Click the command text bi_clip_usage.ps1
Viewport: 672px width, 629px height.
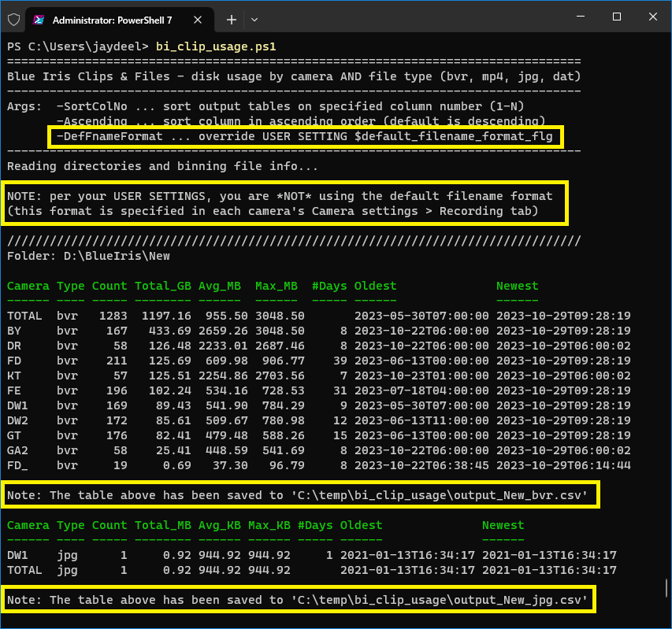(x=216, y=46)
